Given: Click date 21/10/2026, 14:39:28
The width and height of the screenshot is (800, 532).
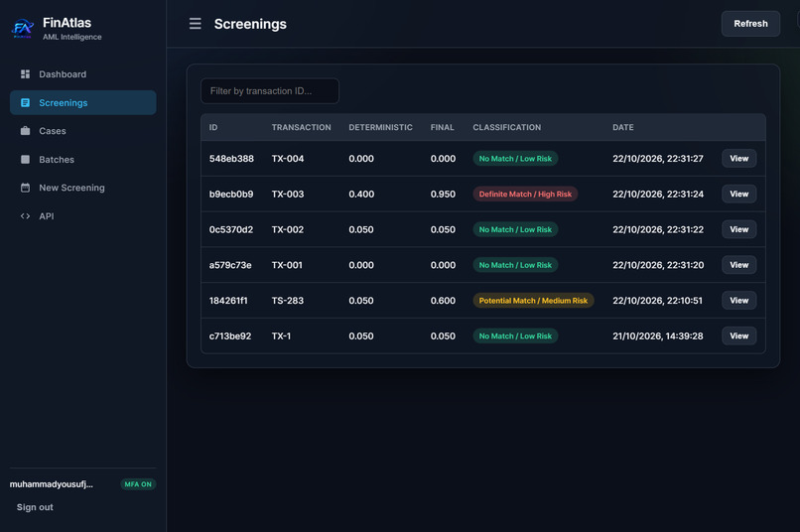Looking at the screenshot, I should [658, 335].
